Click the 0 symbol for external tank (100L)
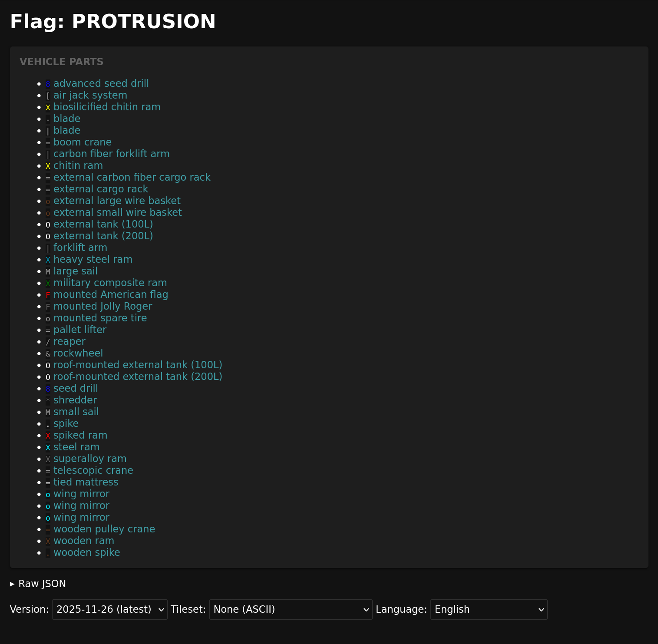The height and width of the screenshot is (644, 658). pyautogui.click(x=48, y=225)
